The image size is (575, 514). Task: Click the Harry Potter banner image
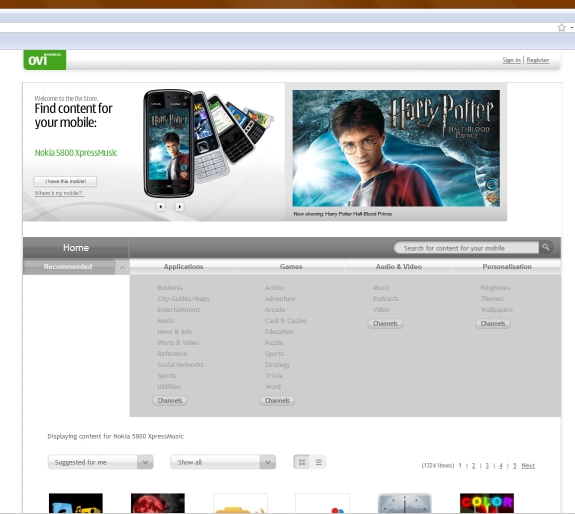click(396, 148)
